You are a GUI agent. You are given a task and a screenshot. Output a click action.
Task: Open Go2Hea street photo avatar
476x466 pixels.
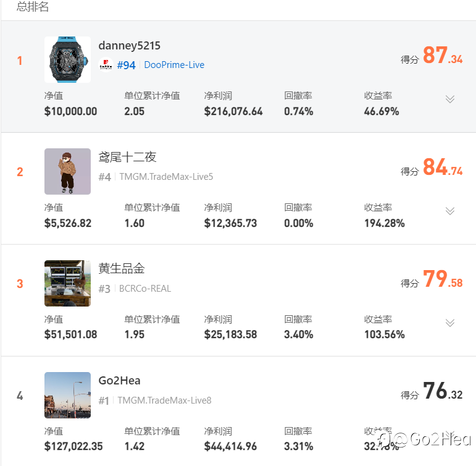67,395
